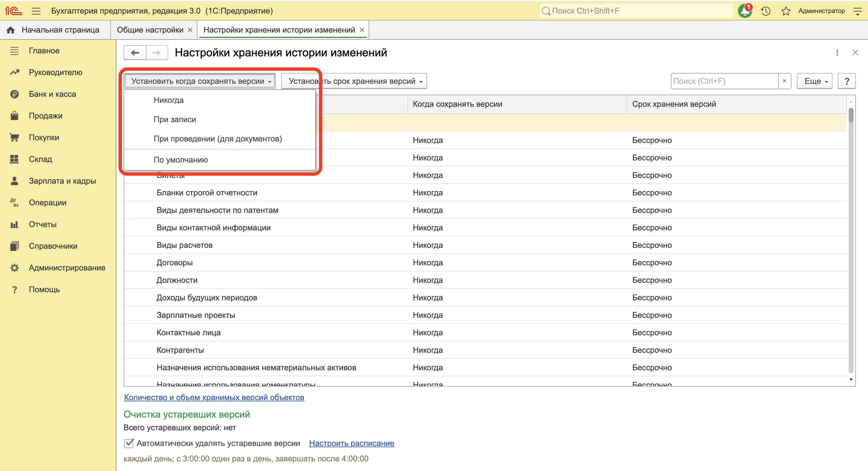Image resolution: width=868 pixels, height=471 pixels.
Task: Open Настроить расписание link
Action: [351, 443]
